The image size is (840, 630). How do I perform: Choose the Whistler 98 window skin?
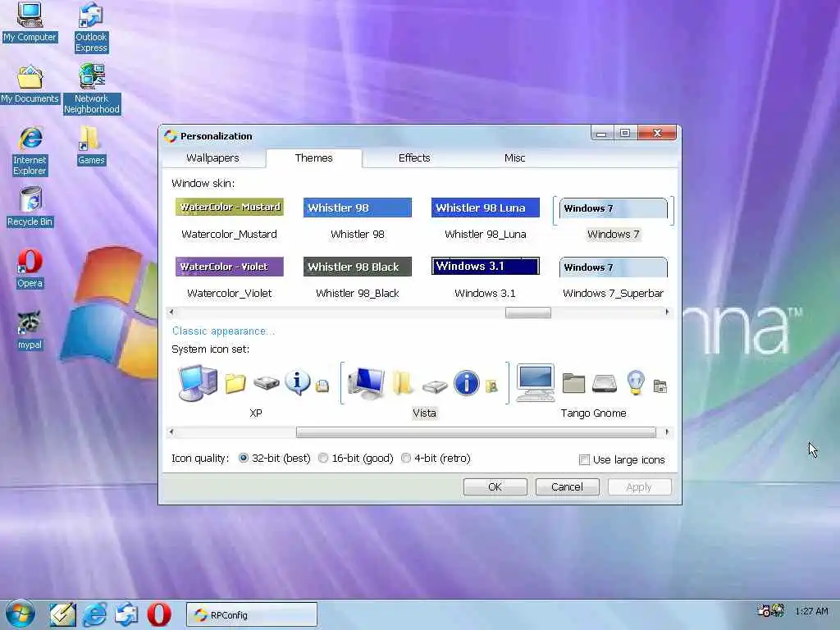point(358,219)
